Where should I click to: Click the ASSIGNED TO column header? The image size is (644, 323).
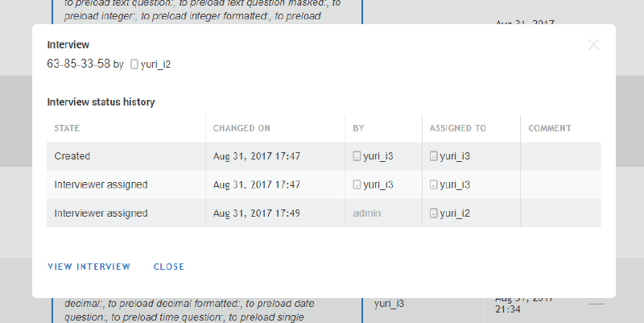[x=457, y=128]
